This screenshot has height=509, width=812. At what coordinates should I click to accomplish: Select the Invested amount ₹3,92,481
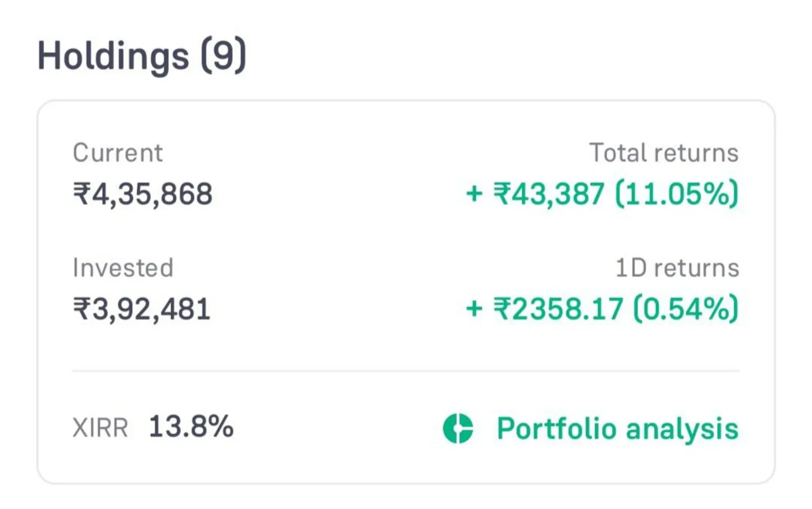point(141,308)
